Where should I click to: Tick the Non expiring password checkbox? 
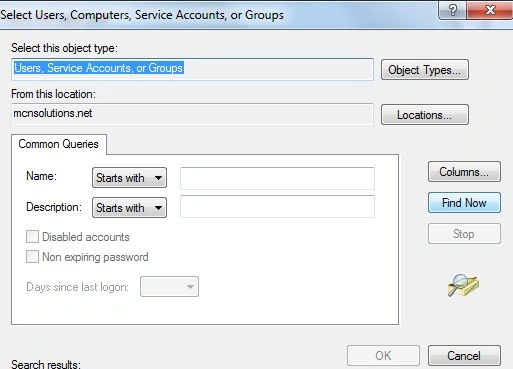[32, 257]
